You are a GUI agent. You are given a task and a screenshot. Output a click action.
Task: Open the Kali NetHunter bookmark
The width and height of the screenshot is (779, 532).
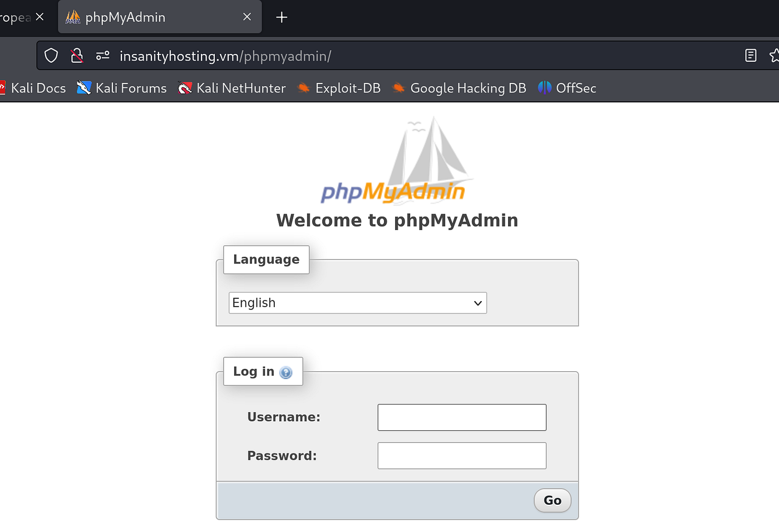231,88
